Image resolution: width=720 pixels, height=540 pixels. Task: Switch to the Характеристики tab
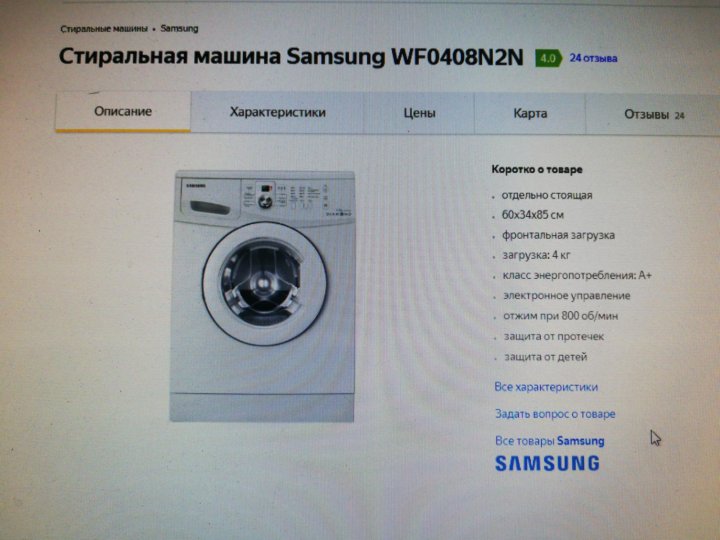click(x=277, y=112)
